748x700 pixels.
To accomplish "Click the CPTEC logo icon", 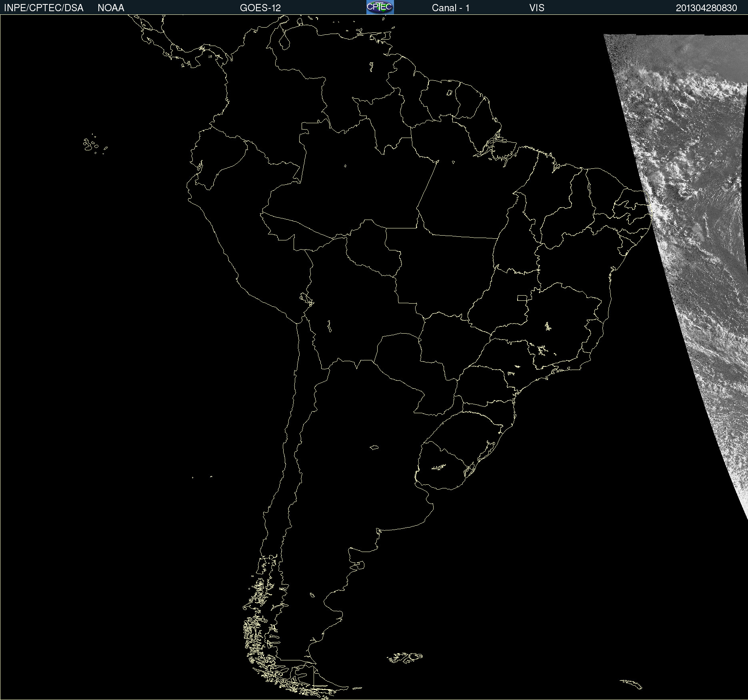I will pyautogui.click(x=380, y=7).
